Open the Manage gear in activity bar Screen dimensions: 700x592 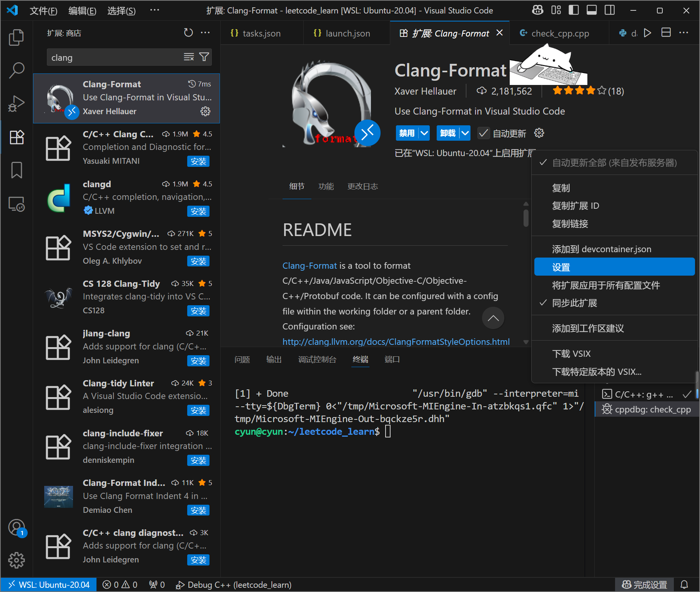click(x=17, y=560)
